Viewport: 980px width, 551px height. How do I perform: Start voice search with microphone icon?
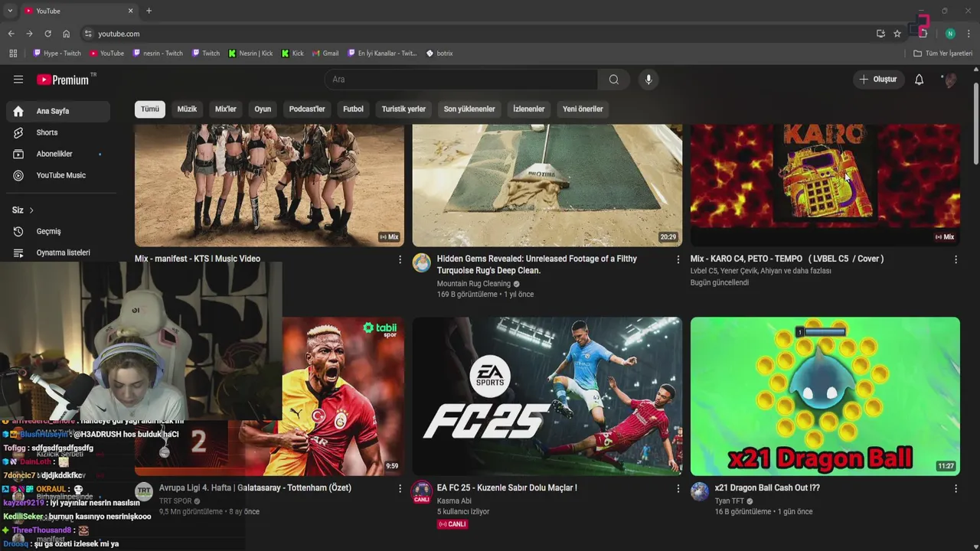[x=648, y=80]
